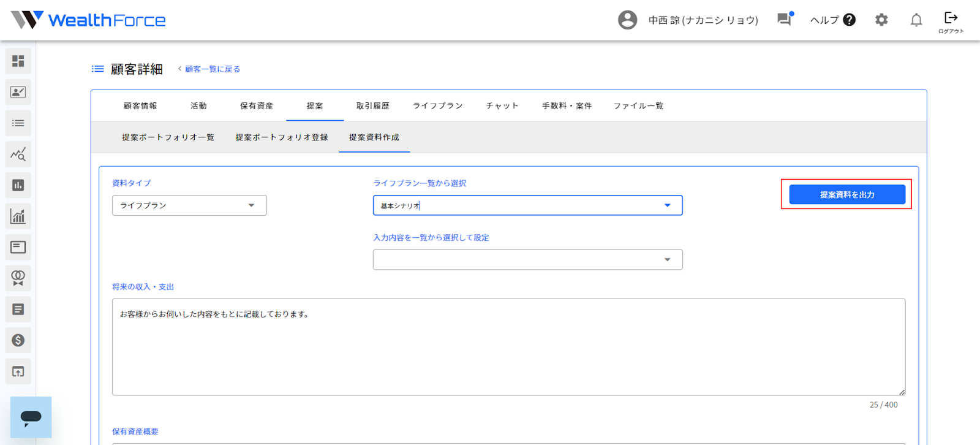Switch to the 手数料・案件 tab
Screen dimensions: 980x445
pyautogui.click(x=567, y=106)
